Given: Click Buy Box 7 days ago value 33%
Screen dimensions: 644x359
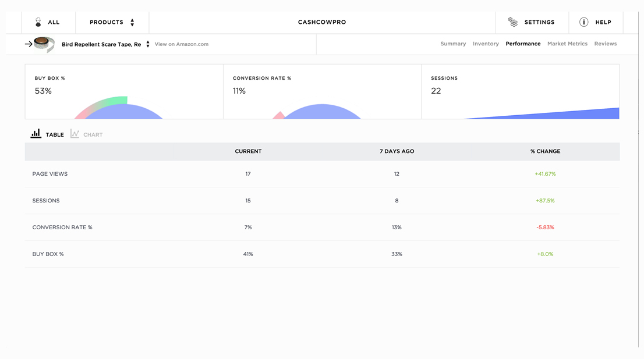Looking at the screenshot, I should click(x=397, y=254).
